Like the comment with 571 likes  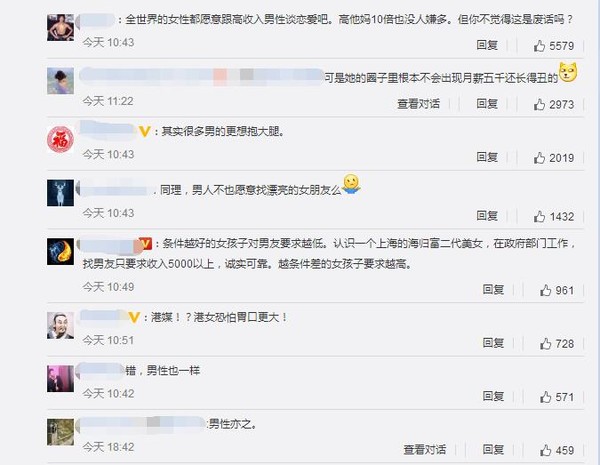(x=545, y=397)
